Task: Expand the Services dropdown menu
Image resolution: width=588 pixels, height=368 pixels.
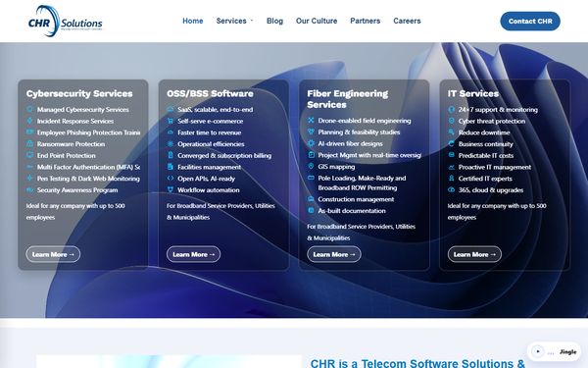Action: (x=235, y=21)
